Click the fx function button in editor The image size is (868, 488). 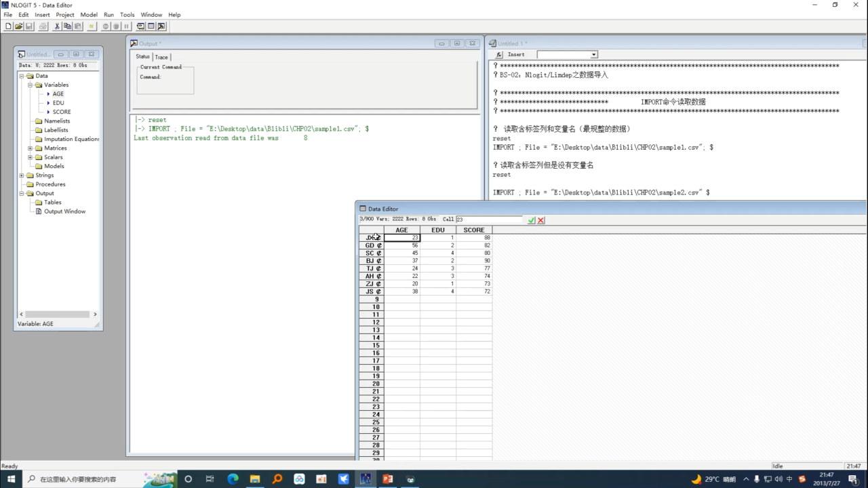pyautogui.click(x=499, y=55)
